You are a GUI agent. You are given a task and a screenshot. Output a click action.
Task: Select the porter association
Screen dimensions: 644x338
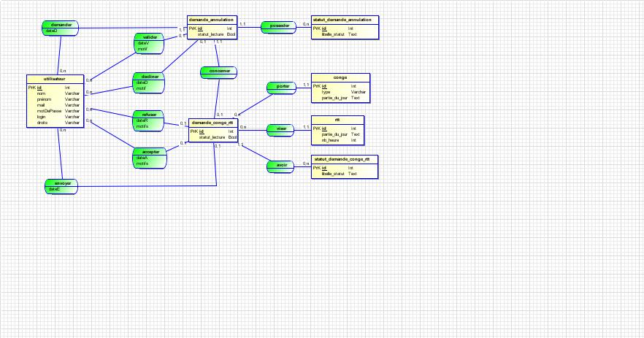coord(281,88)
